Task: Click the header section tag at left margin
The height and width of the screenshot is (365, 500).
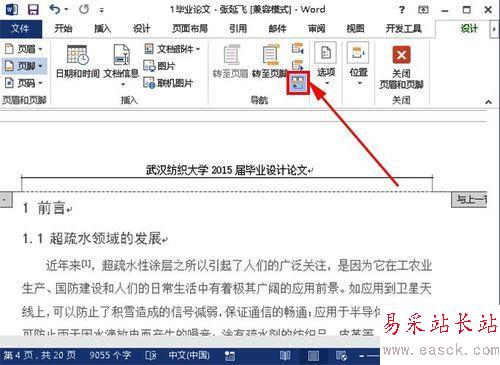Action: [6, 200]
